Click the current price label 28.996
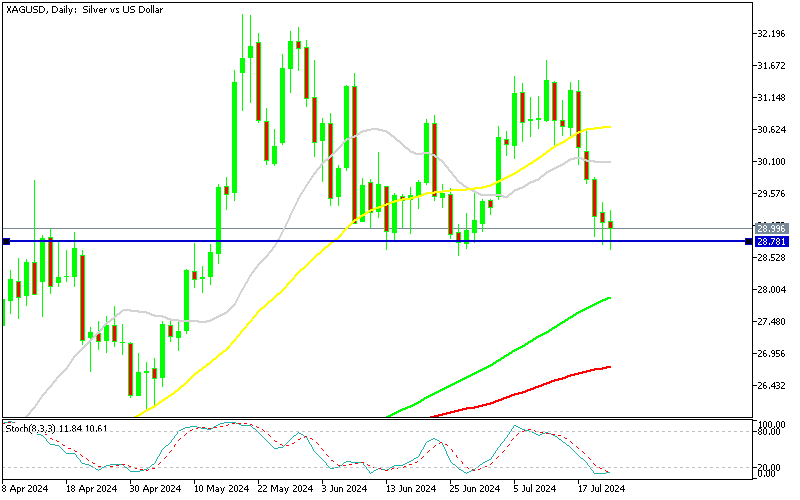 [x=772, y=228]
